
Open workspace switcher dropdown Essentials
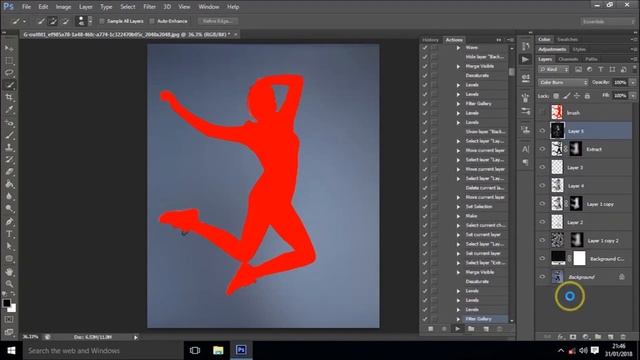(x=607, y=21)
